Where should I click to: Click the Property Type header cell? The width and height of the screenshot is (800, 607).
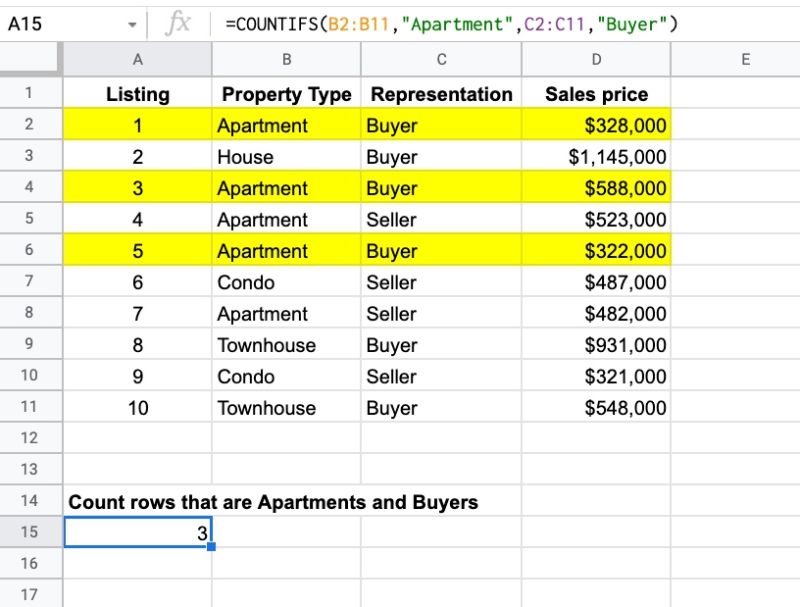(287, 94)
